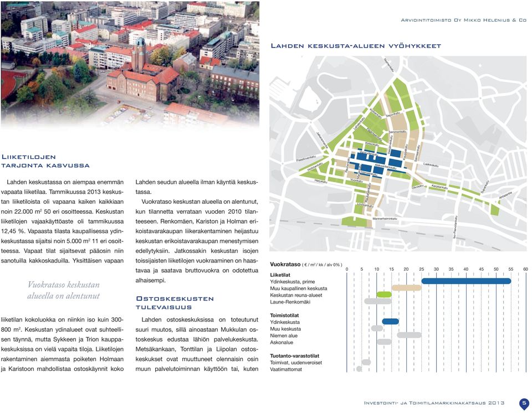Click the 'Niemen alue' row label
The height and width of the screenshot is (413, 532).
click(284, 335)
